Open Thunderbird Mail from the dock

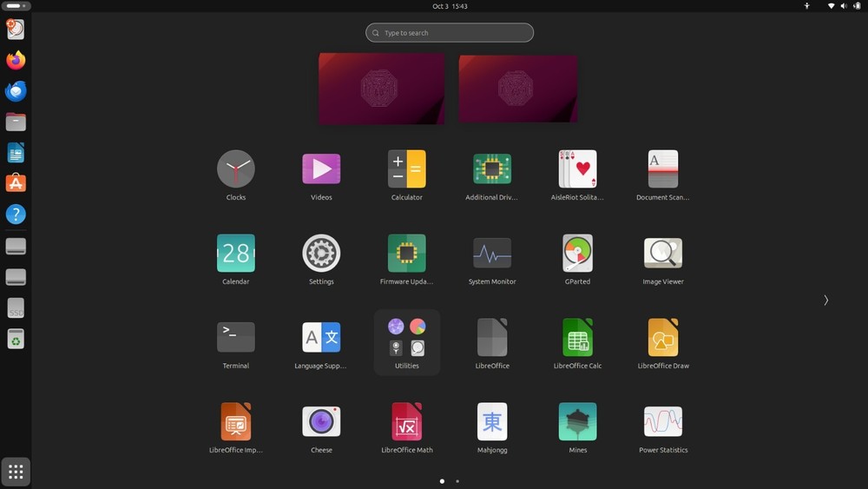pos(16,91)
